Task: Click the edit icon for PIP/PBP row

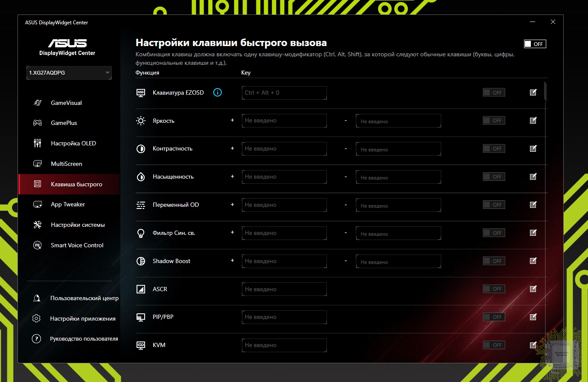Action: (533, 317)
